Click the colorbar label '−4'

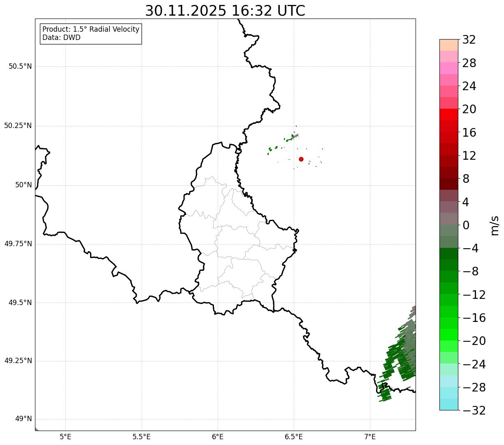[471, 248]
